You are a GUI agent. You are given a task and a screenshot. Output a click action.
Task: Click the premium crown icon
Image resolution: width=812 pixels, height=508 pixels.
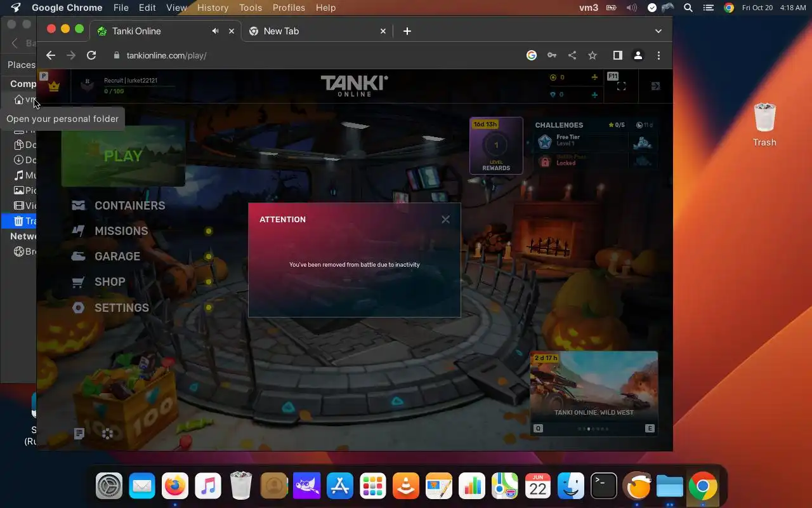[x=54, y=86]
